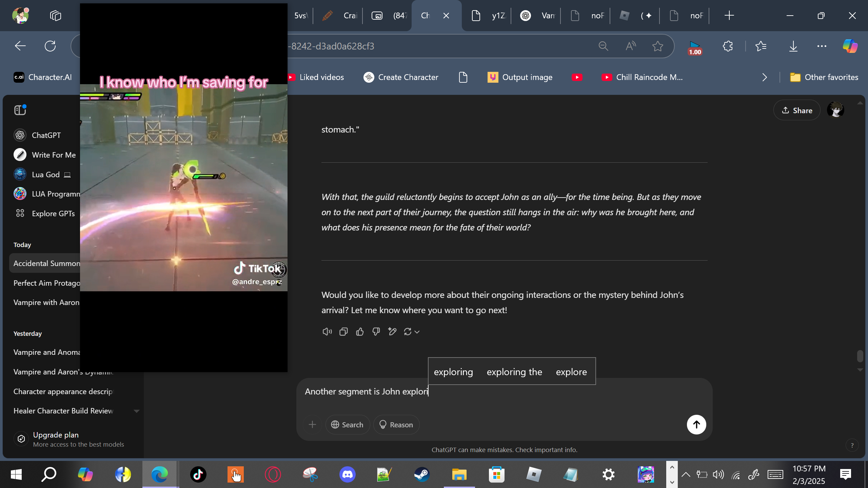Click the Share button
This screenshot has width=868, height=488.
coord(797,110)
